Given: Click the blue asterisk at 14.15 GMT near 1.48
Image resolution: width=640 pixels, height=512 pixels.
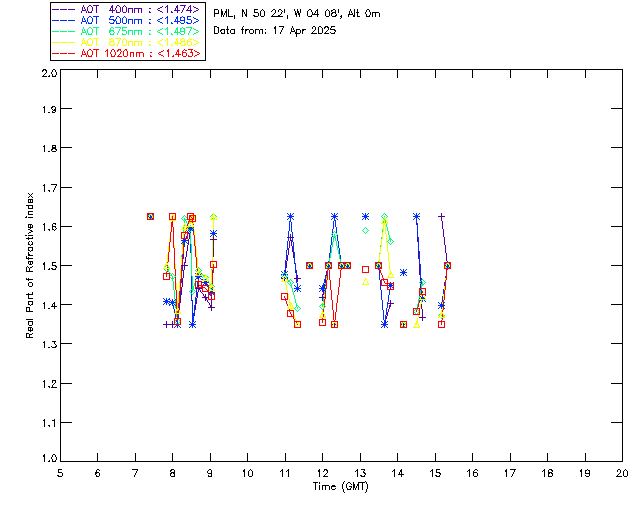Looking at the screenshot, I should click(x=403, y=272).
